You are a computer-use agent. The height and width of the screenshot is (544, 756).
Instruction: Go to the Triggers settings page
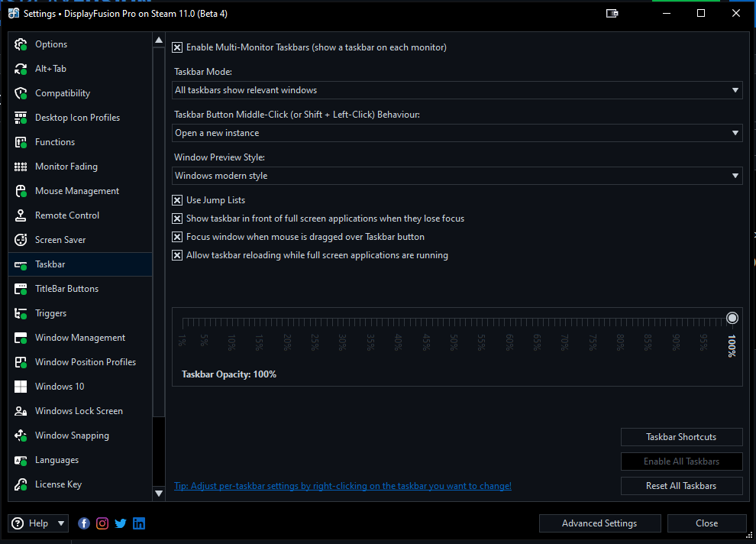click(x=50, y=313)
